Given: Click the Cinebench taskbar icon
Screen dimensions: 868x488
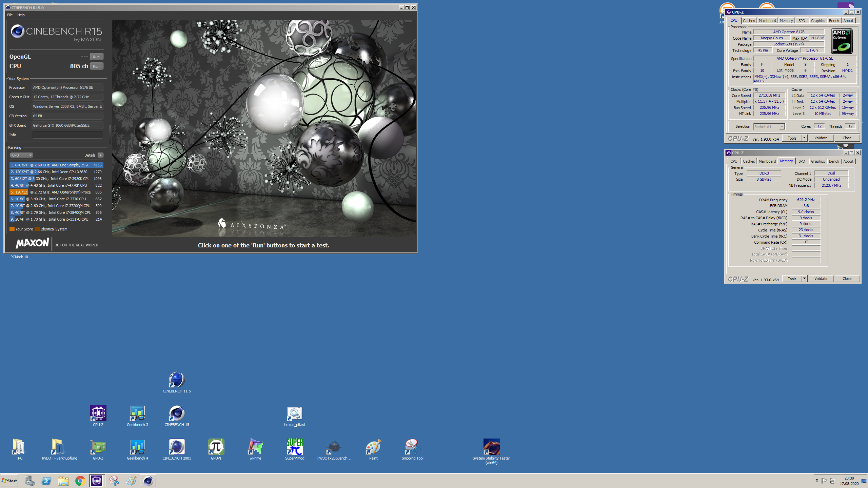Looking at the screenshot, I should (148, 481).
